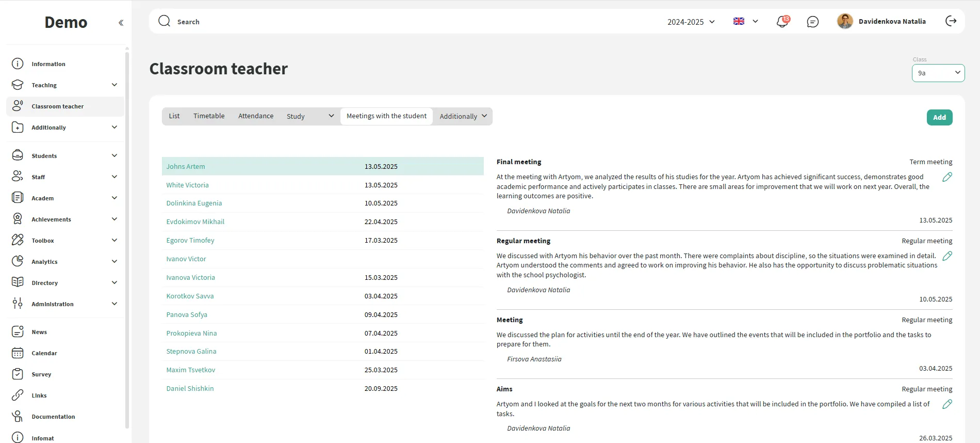The height and width of the screenshot is (443, 980).
Task: Click user avatar of Davidenkova Natalia
Action: coord(844,21)
